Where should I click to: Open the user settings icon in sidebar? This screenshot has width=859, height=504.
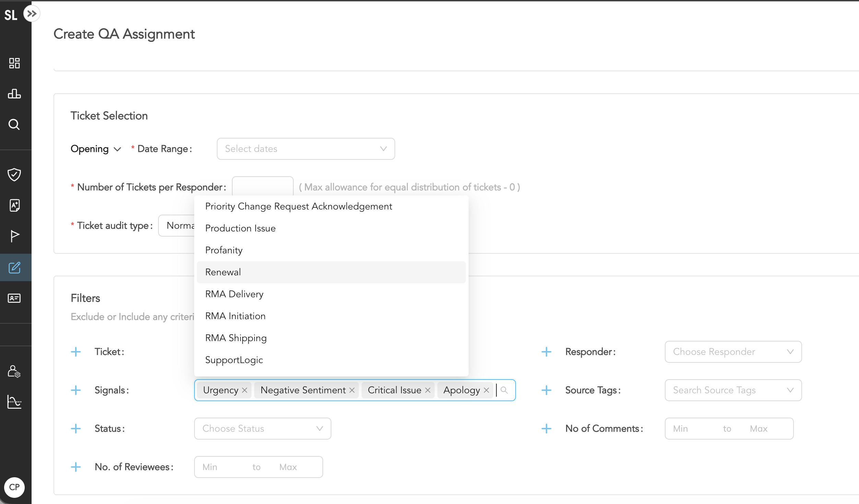pyautogui.click(x=14, y=371)
